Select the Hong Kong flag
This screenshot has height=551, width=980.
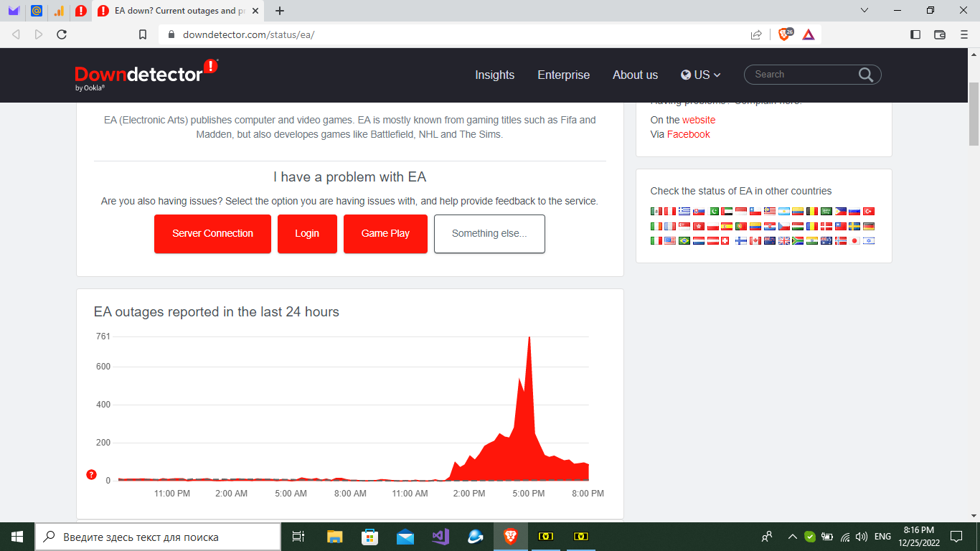pos(699,227)
